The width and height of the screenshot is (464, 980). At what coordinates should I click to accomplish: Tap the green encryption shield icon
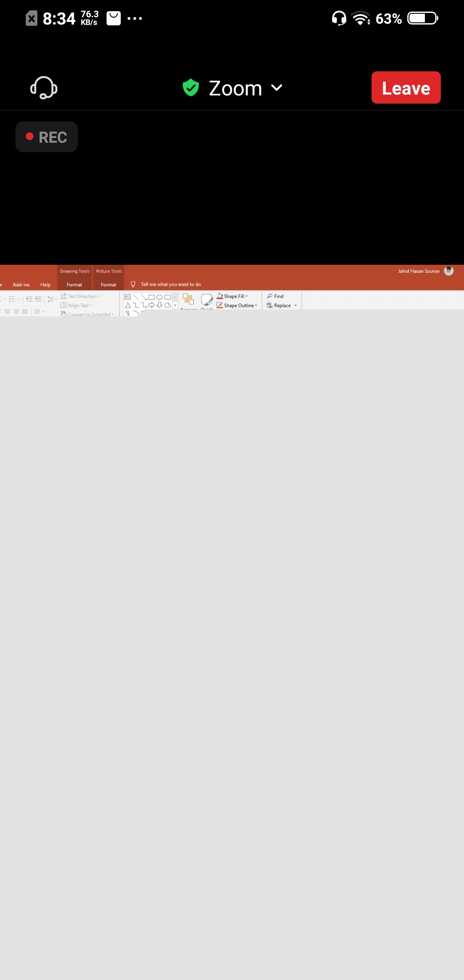(x=191, y=88)
